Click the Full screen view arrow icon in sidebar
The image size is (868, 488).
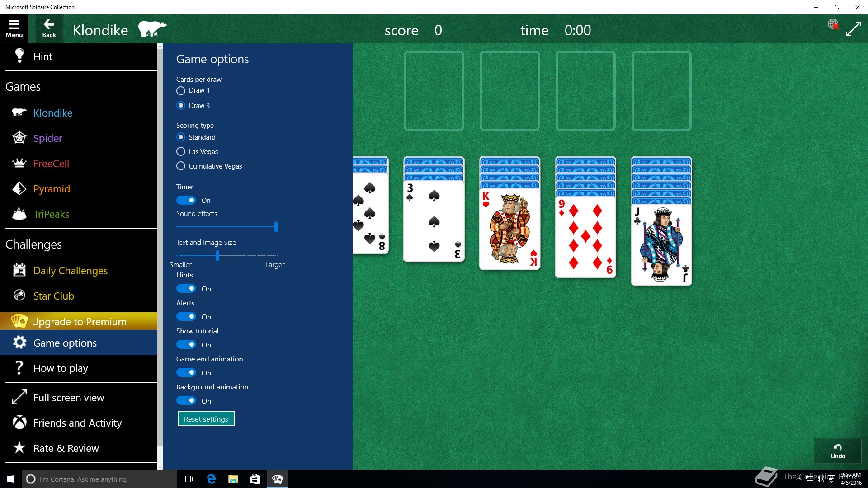tap(19, 397)
